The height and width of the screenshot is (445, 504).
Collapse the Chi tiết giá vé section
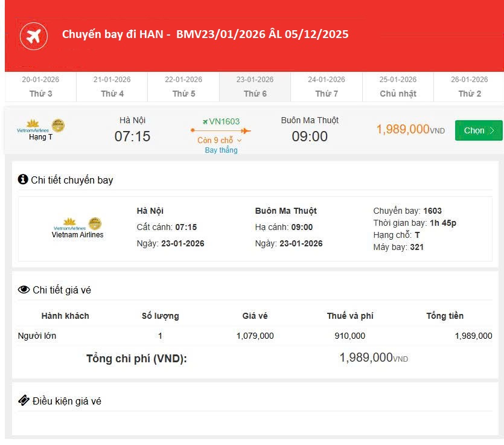[62, 290]
